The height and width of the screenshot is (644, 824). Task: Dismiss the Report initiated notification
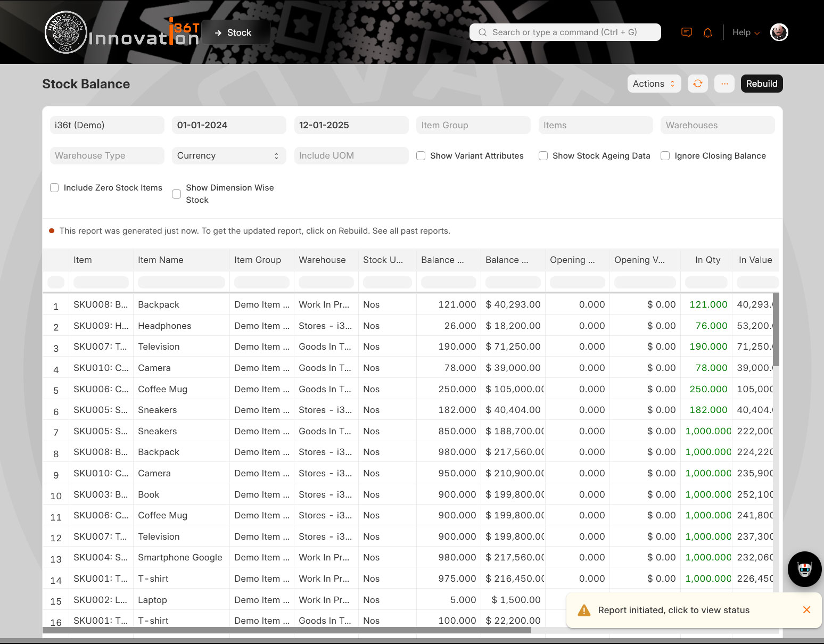coord(806,610)
